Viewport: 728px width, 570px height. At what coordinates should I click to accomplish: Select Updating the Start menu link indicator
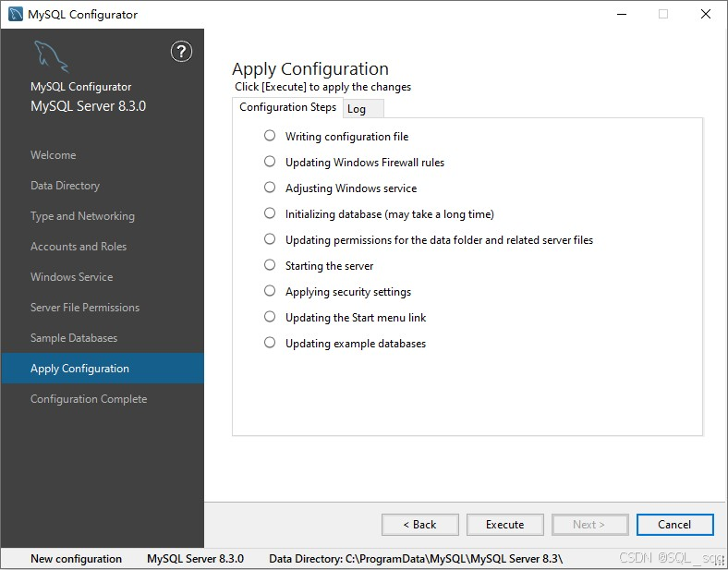[x=270, y=317]
